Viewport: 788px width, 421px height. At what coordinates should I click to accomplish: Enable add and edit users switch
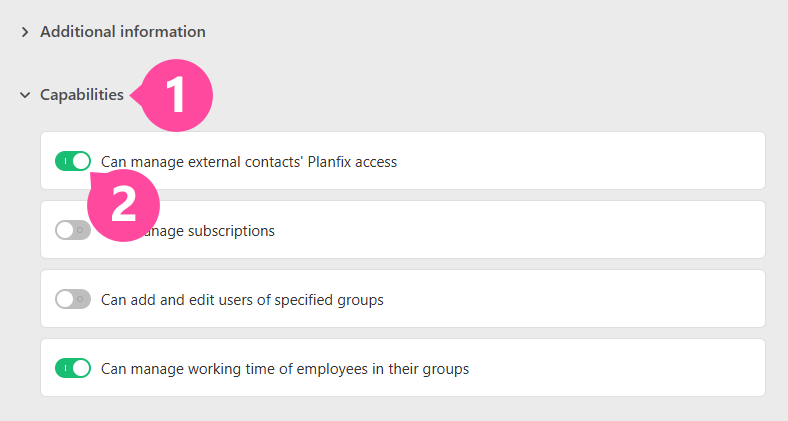pyautogui.click(x=73, y=299)
